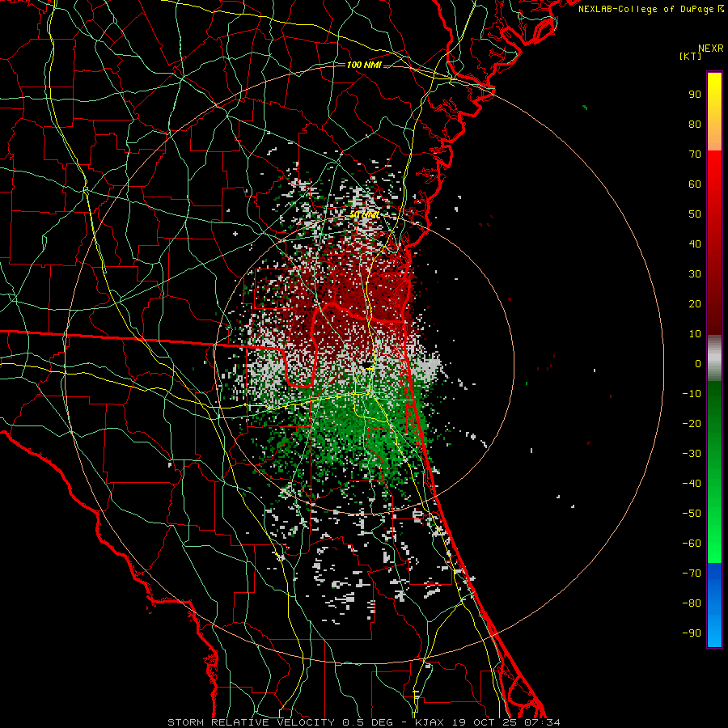
Task: Pick the blue segment of the color bar
Action: [x=714, y=604]
